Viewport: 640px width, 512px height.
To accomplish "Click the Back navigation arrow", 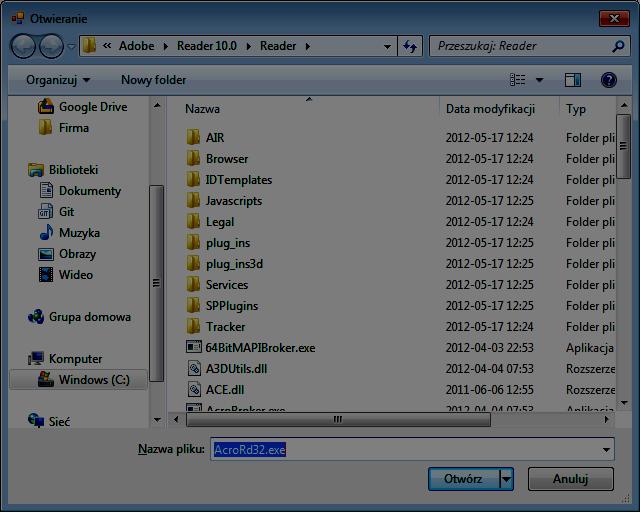I will [x=24, y=46].
